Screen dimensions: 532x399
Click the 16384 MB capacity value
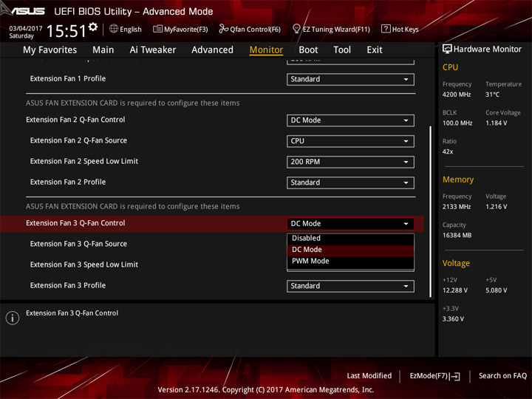(457, 236)
